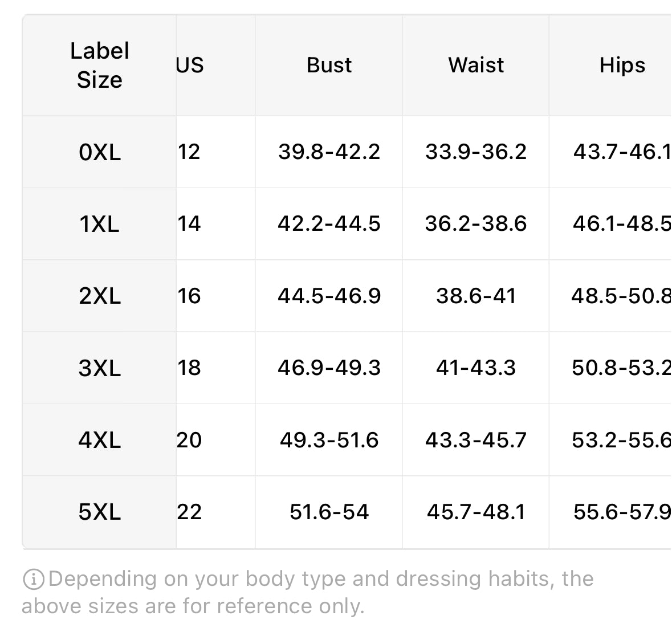The height and width of the screenshot is (644, 672).
Task: Click the hips value 55.6-57.9
Action: click(622, 512)
